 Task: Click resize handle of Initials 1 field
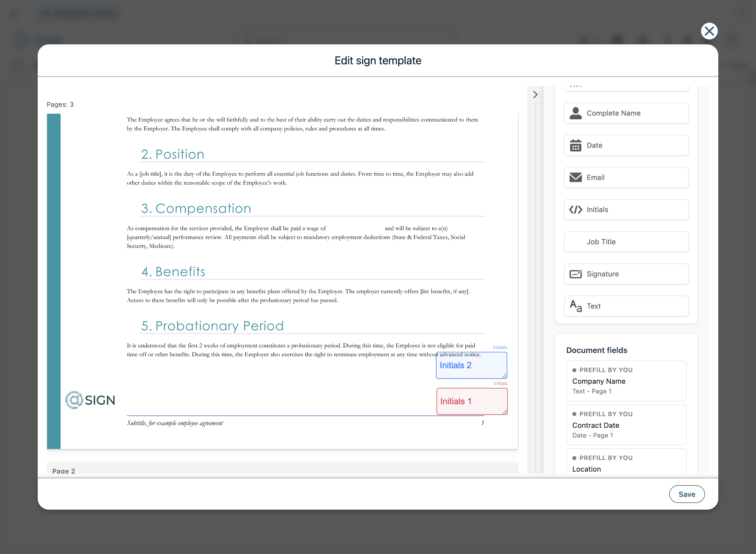(x=505, y=412)
